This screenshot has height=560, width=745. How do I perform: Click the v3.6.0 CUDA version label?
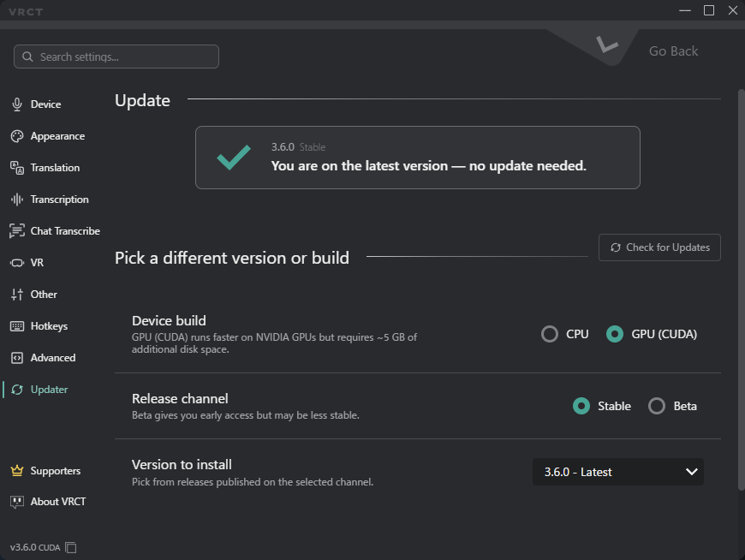35,548
